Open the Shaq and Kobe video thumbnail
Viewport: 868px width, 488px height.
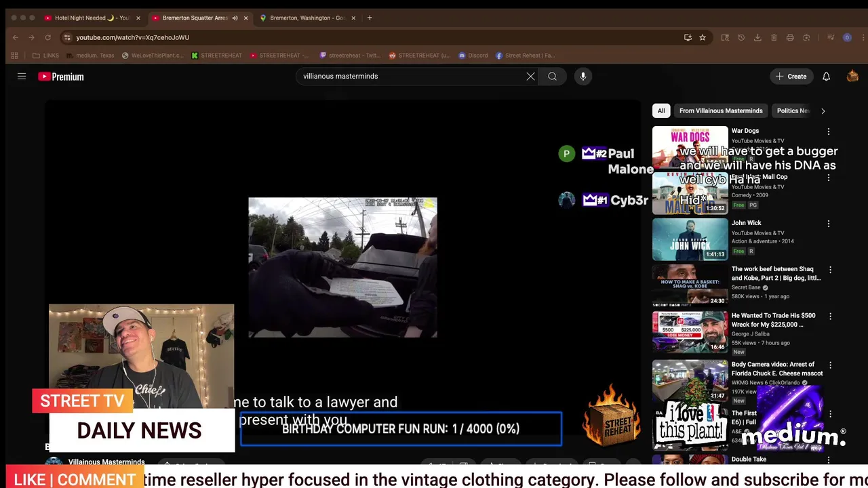point(690,285)
